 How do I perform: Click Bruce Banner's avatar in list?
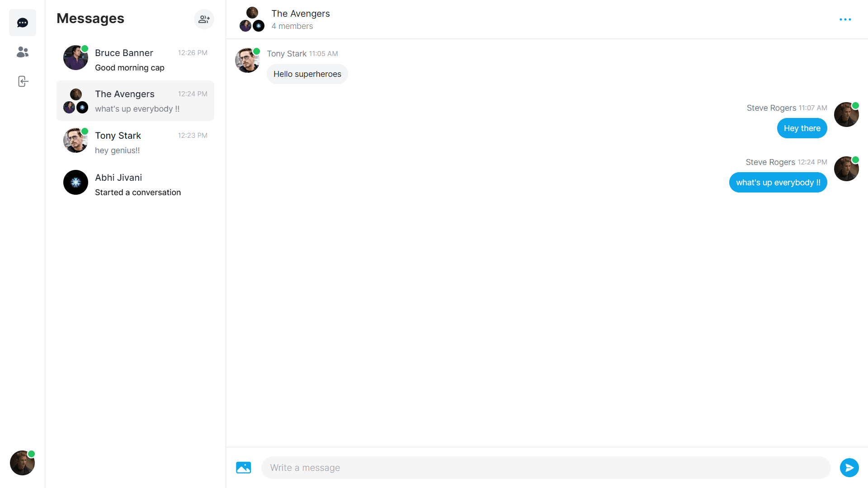coord(75,57)
